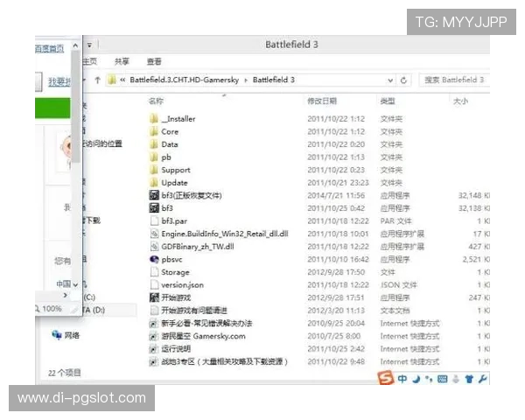The width and height of the screenshot is (525, 420).
Task: Select the bf3(正版恢复文件) application icon
Action: coord(154,195)
